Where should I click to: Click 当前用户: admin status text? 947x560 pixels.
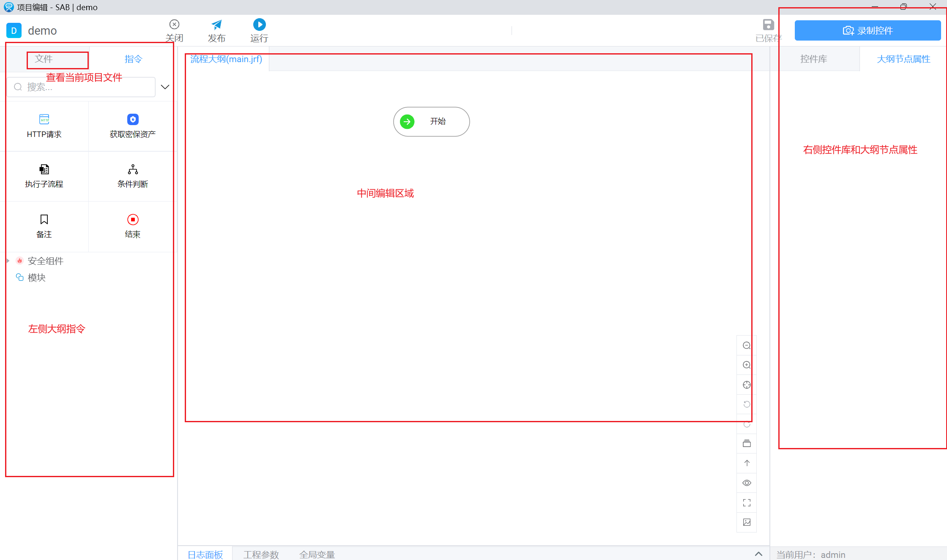(x=811, y=555)
